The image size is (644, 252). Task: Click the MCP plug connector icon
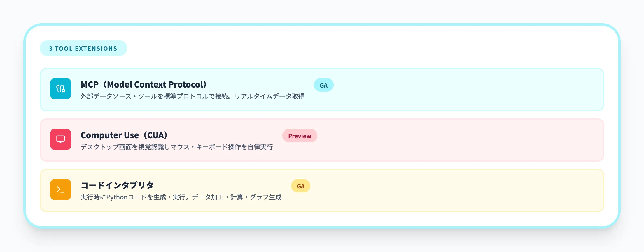point(61,89)
